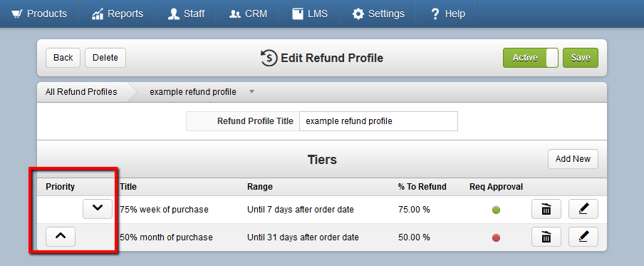Open the Reports menu
644x266 pixels.
point(117,14)
